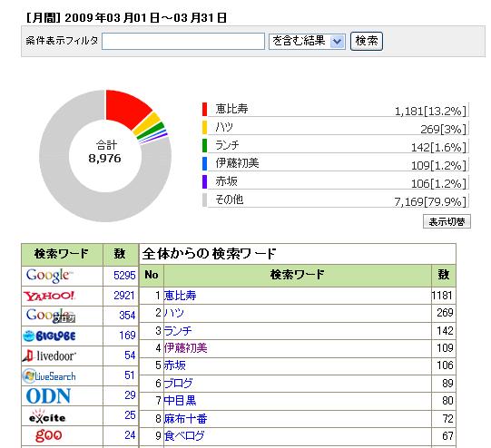Viewport: 491px width, 448px height.
Task: Open the 中目黒 keyword link
Action: (180, 401)
